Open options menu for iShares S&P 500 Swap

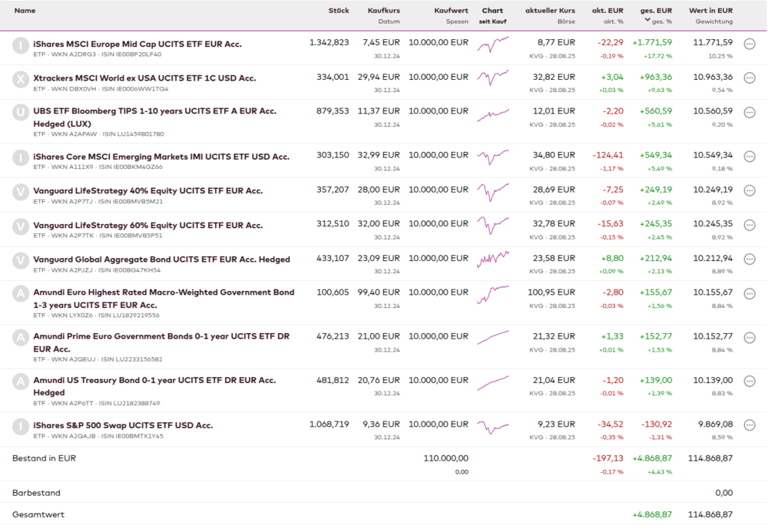coord(750,425)
